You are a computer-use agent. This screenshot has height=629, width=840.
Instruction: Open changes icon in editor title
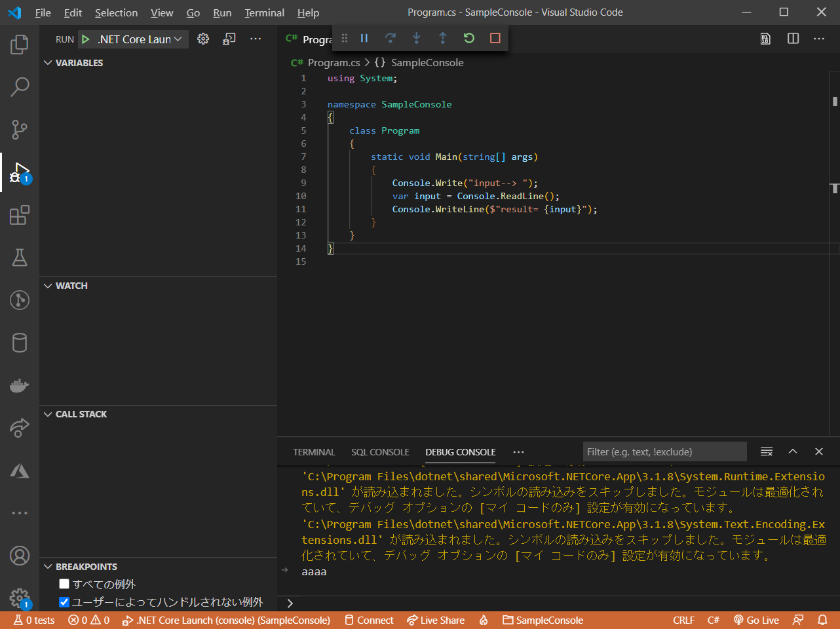(x=765, y=39)
